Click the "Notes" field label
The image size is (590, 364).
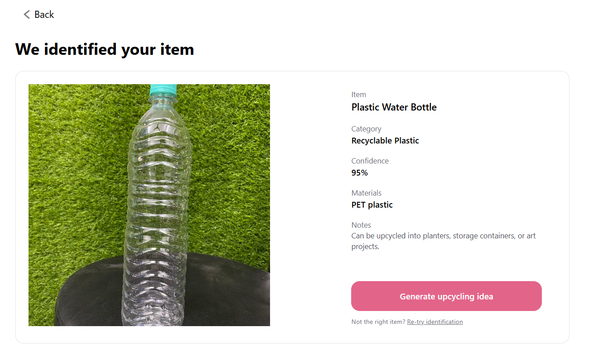coord(361,225)
